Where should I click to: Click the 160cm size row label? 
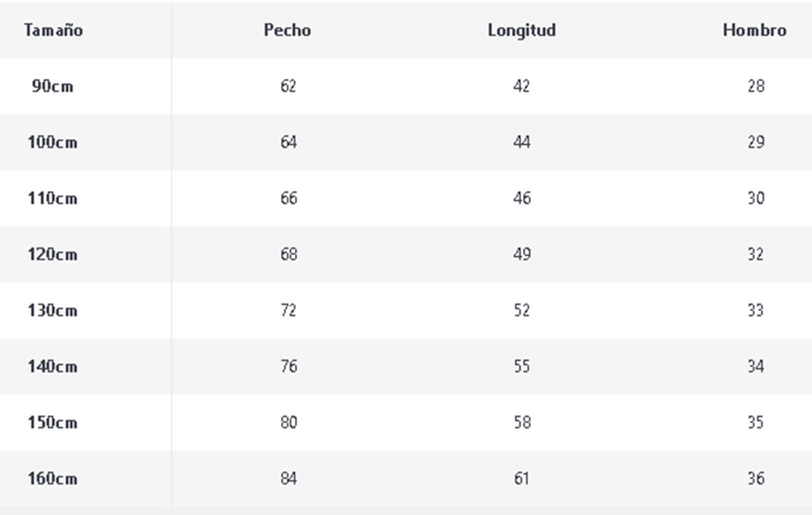tap(52, 478)
